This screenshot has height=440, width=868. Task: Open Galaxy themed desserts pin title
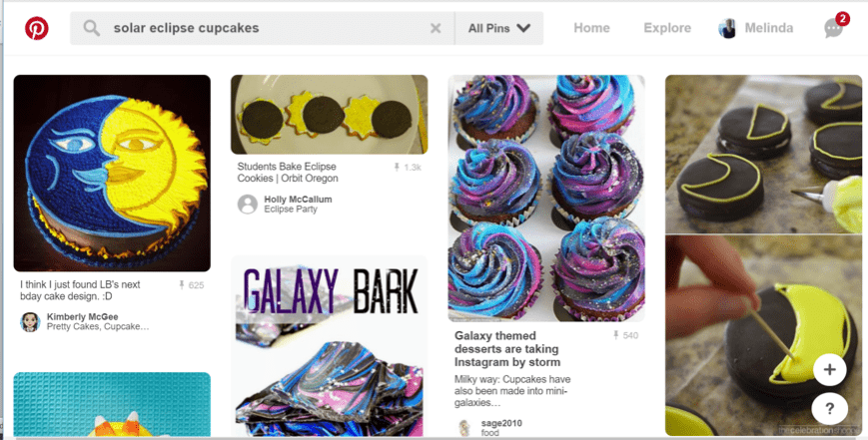(507, 349)
